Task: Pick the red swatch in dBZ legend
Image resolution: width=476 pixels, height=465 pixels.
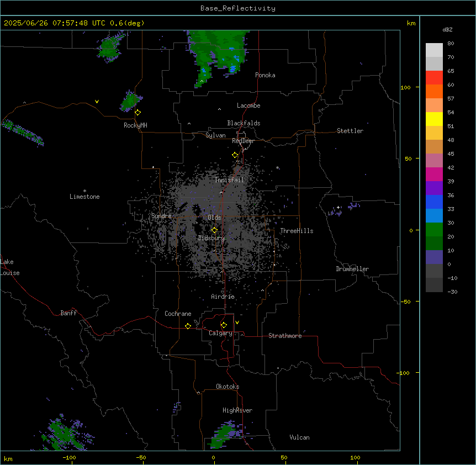Action: click(434, 77)
